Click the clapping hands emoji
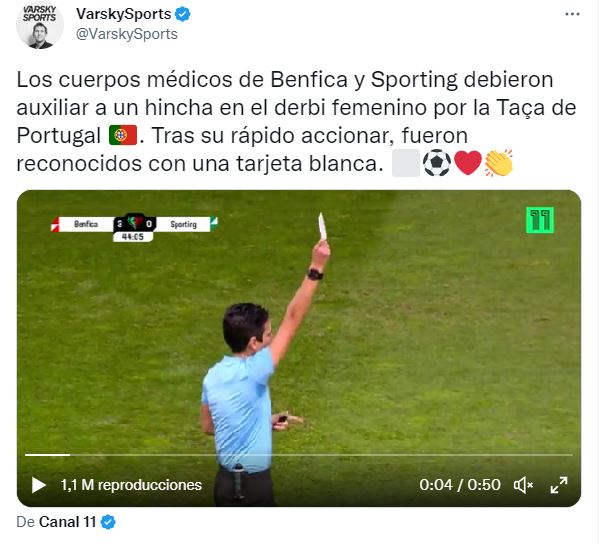Screen dimensions: 602x544 (499, 163)
